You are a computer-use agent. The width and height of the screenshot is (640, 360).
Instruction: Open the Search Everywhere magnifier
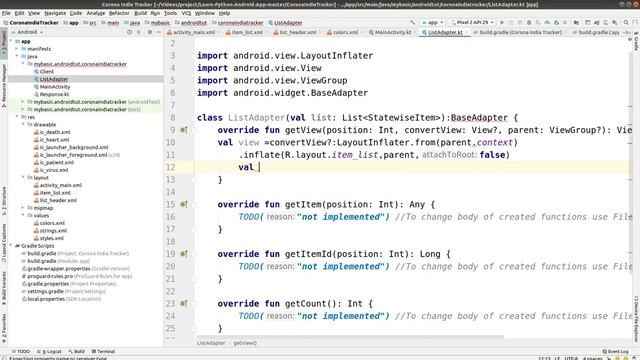(626, 22)
